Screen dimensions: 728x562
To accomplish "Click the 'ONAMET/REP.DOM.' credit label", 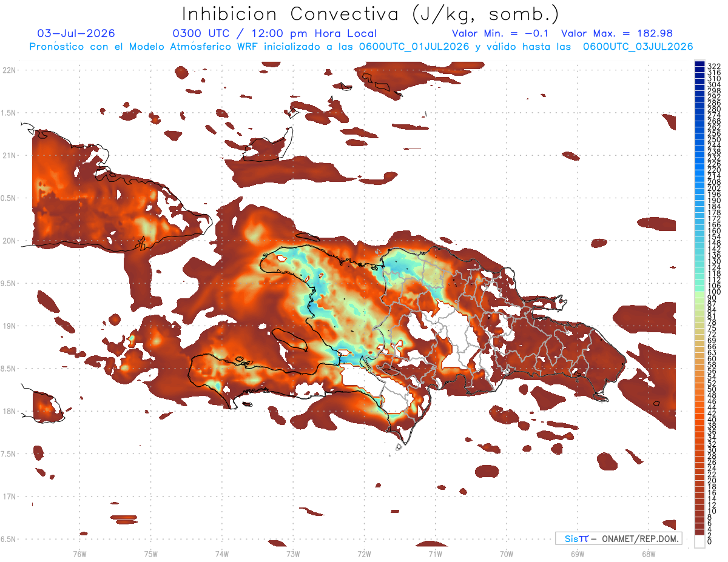I will 641,538.
